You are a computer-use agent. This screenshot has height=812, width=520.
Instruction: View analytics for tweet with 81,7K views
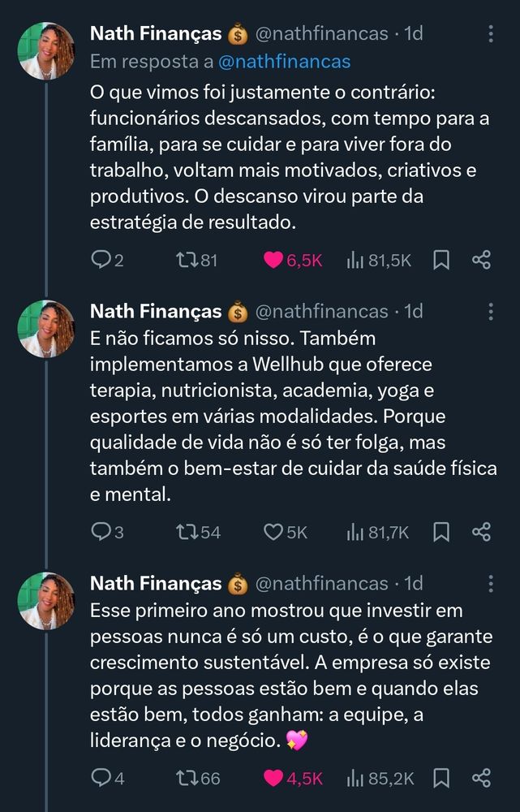355,532
